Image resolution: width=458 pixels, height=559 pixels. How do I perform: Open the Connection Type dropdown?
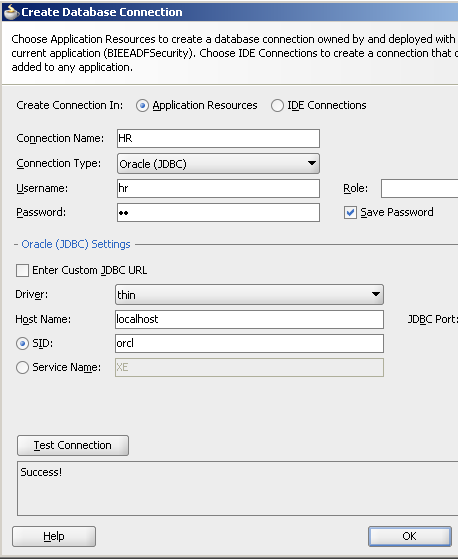click(218, 164)
